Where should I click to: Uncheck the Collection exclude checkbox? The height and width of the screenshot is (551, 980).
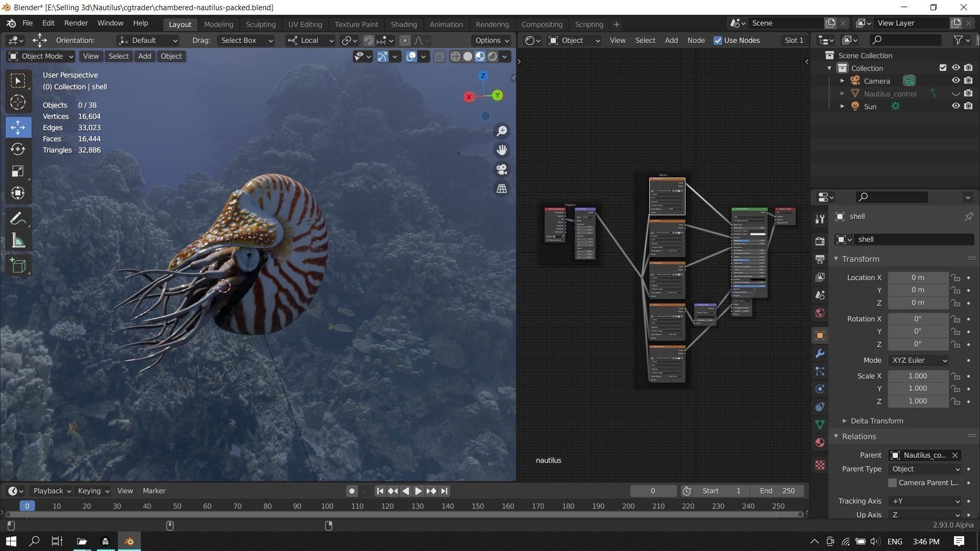[943, 68]
